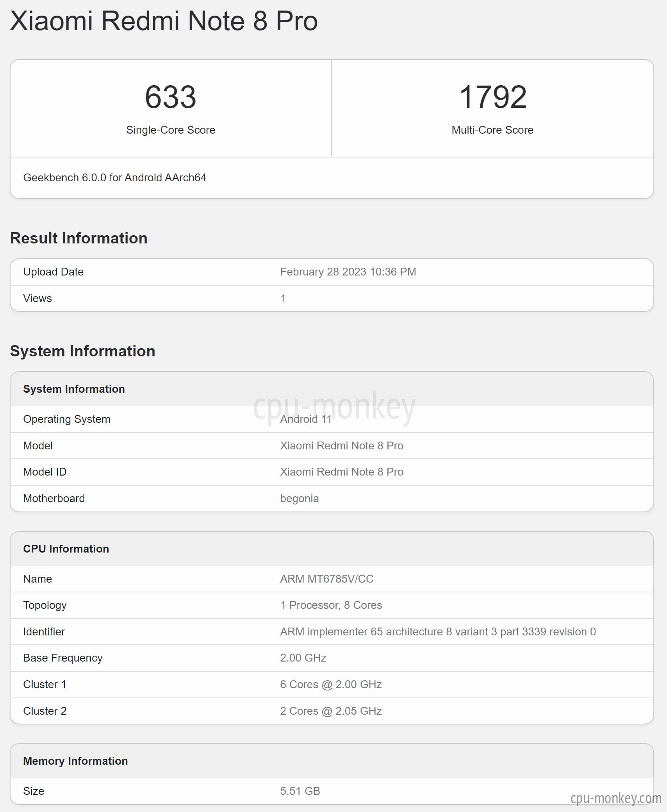Click the Result Information heading
667x812 pixels.
point(78,238)
